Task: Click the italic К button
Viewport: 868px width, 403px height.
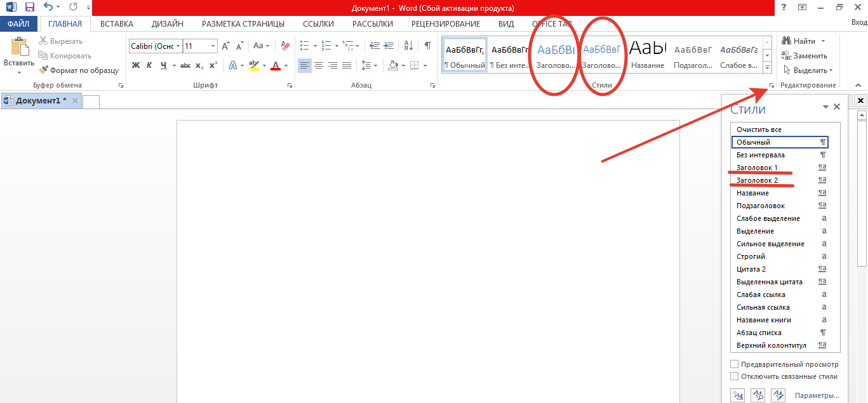Action: point(150,65)
